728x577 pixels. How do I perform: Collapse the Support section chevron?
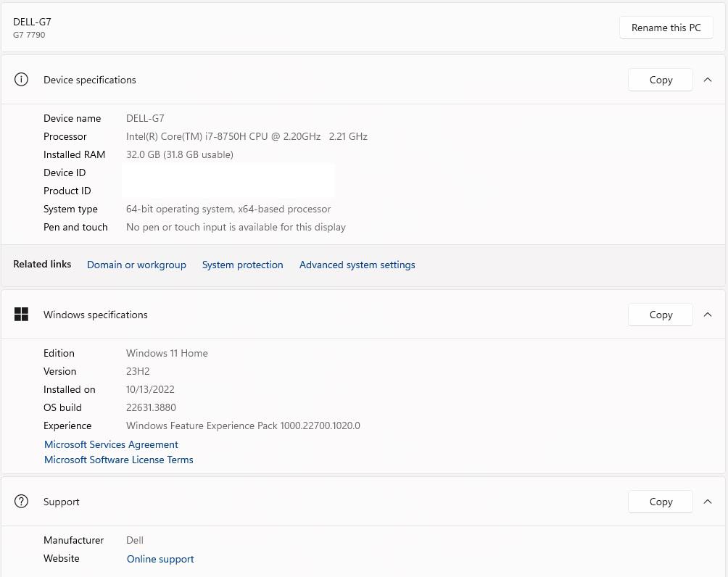708,502
